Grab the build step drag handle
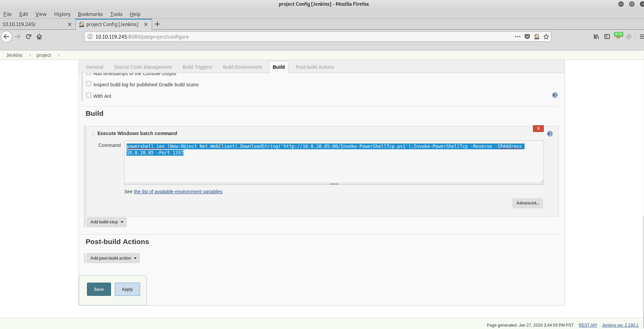This screenshot has width=644, height=329. coord(93,133)
